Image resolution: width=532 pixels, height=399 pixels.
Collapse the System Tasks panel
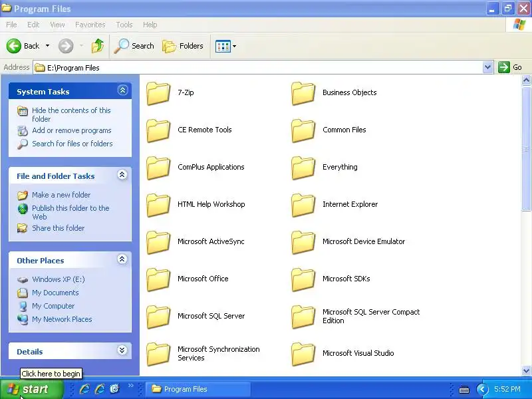click(x=122, y=90)
